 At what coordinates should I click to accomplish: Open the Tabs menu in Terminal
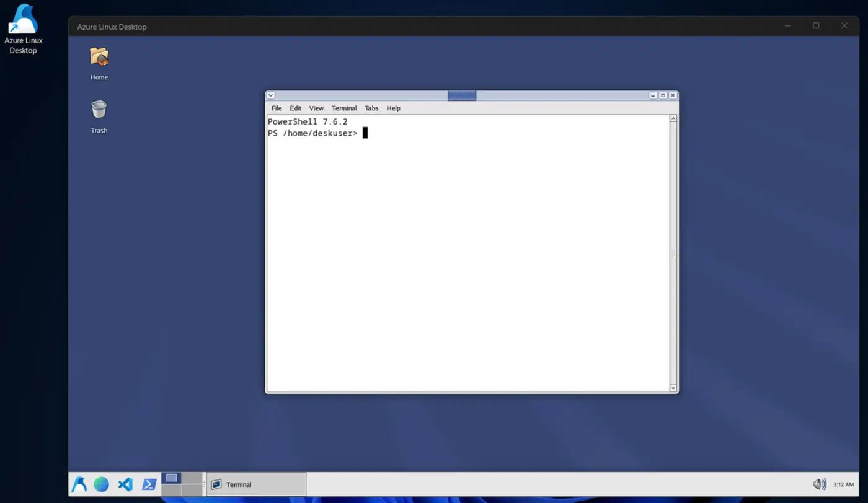tap(371, 108)
